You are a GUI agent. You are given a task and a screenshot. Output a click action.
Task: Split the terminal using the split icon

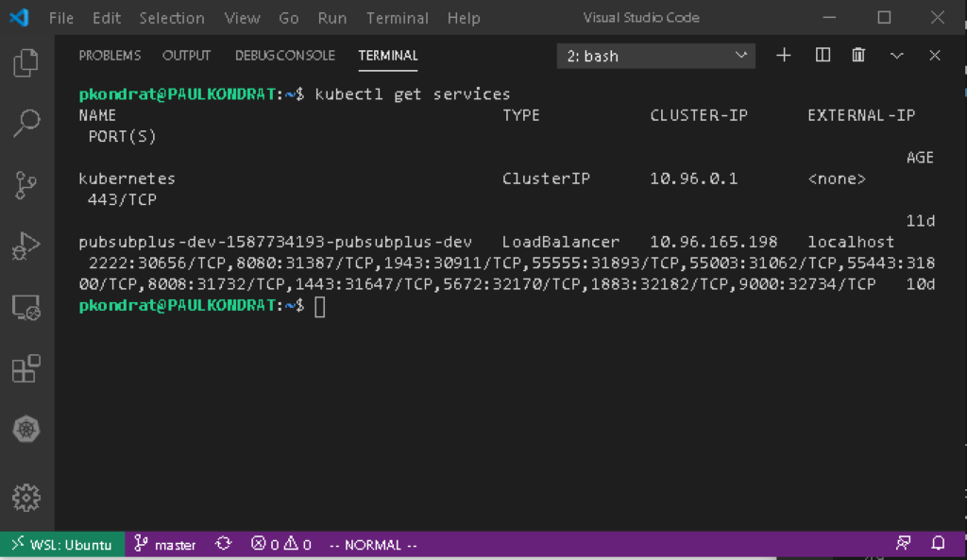[822, 55]
